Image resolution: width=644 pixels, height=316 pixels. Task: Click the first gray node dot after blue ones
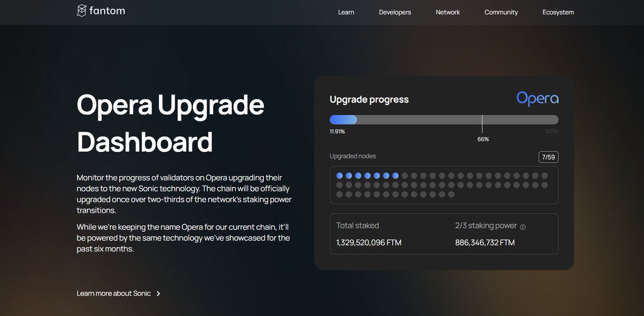tap(404, 175)
